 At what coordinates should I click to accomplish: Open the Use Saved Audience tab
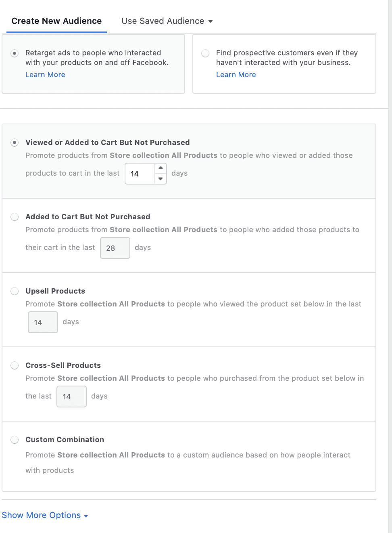[x=163, y=21]
